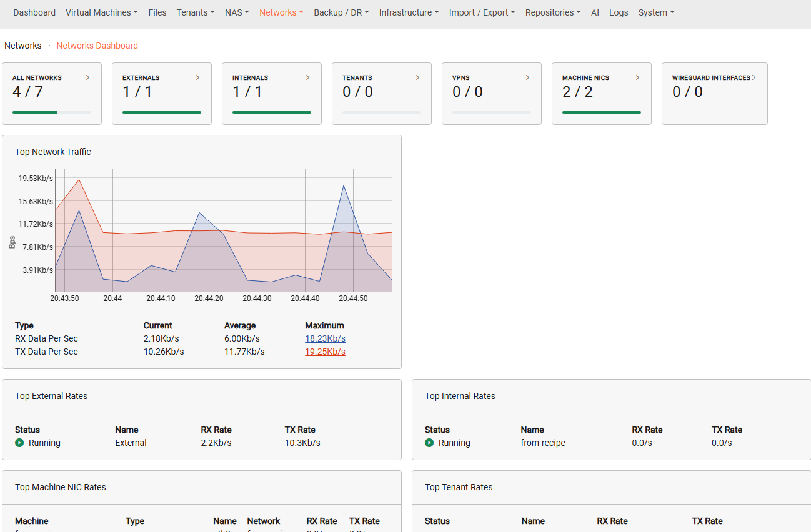Click the 19.25Kb/s TX maximum link
The height and width of the screenshot is (532, 811).
325,352
